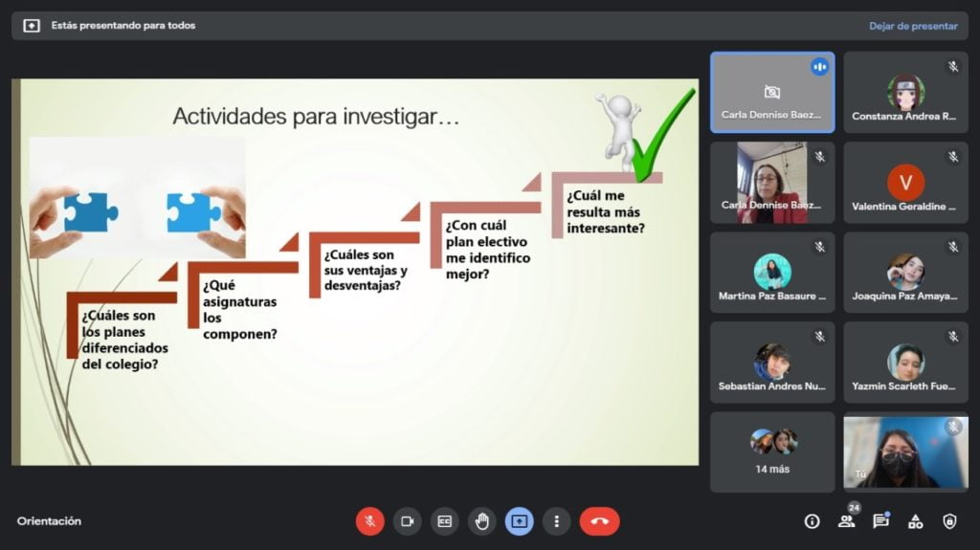This screenshot has height=550, width=980.
Task: Toggle the camera button
Action: [408, 521]
